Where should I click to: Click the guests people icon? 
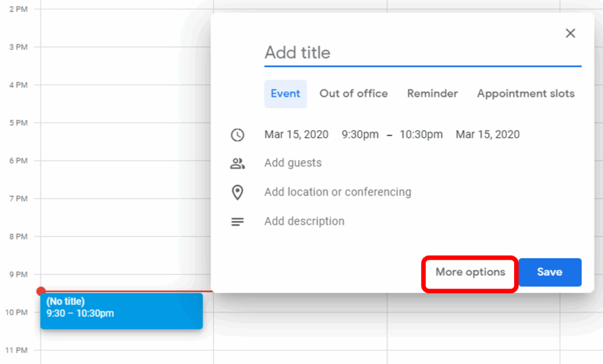point(237,164)
